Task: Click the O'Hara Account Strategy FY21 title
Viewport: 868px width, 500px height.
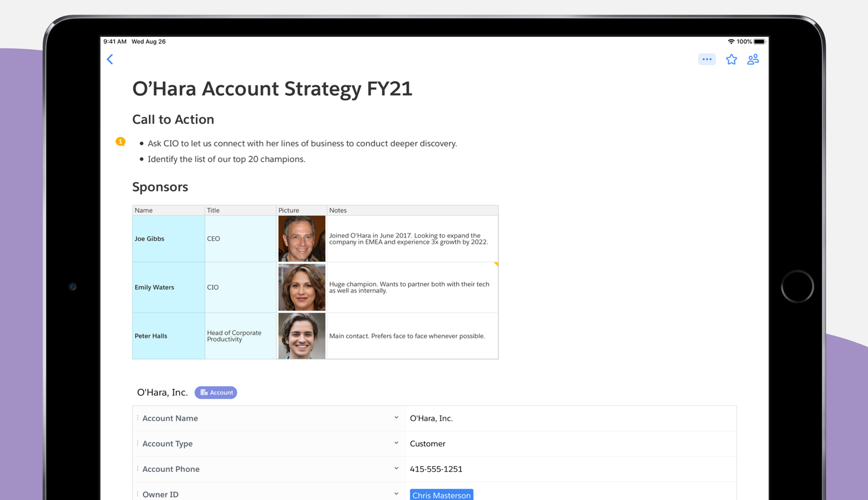Action: coord(272,89)
